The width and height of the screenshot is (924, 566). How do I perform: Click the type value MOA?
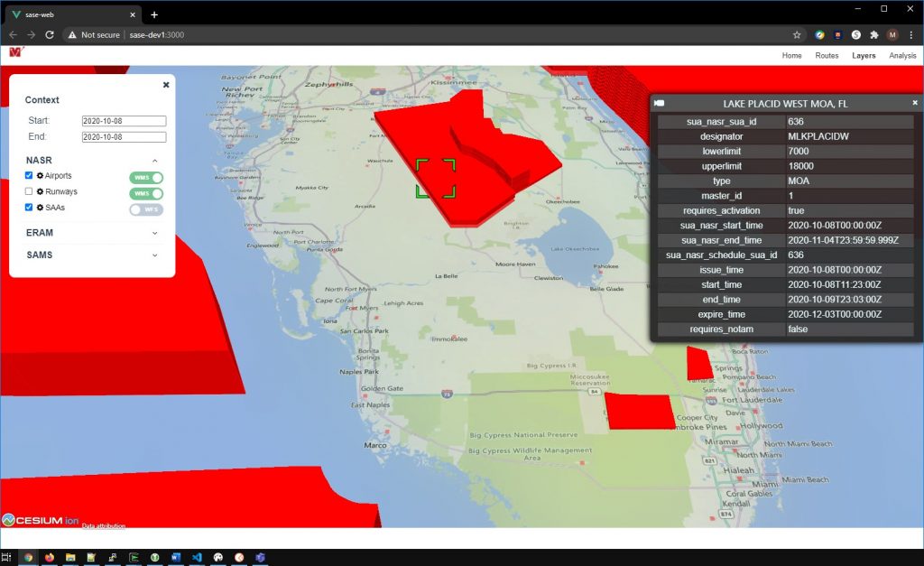pos(798,181)
